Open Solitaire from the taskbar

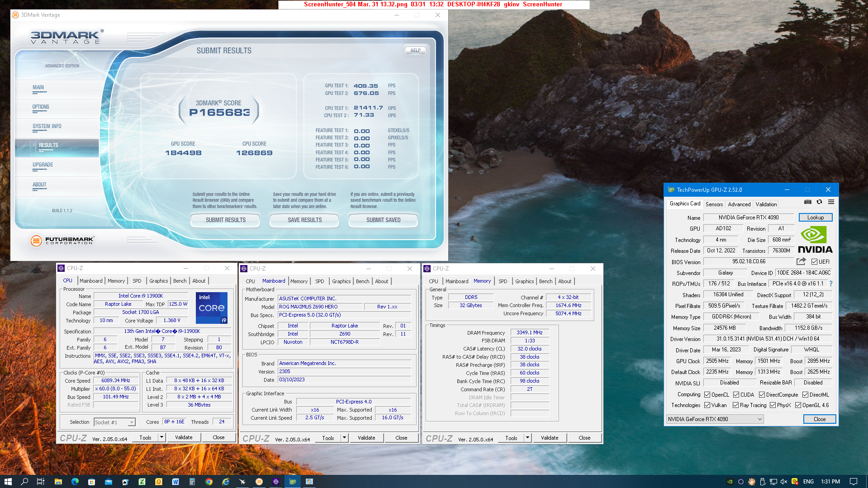point(125,482)
